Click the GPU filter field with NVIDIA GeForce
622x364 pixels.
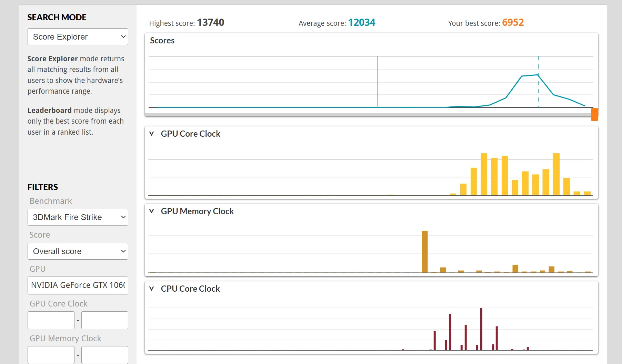tap(78, 285)
